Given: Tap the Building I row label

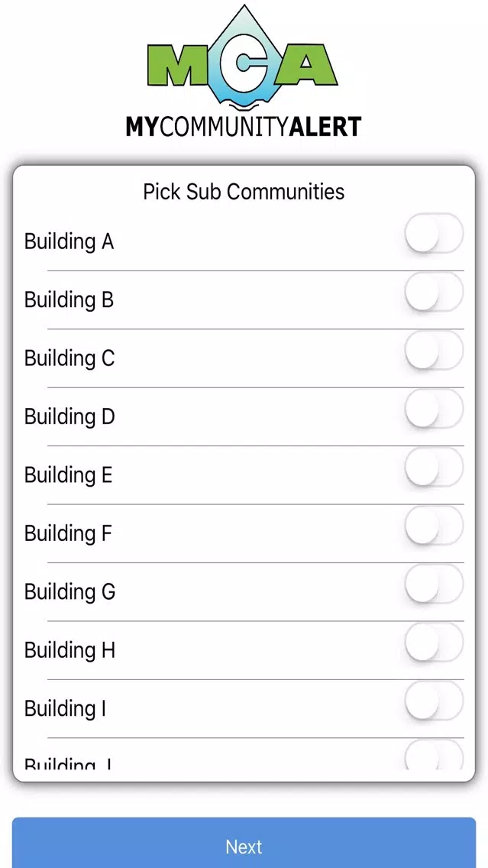Looking at the screenshot, I should 65,708.
